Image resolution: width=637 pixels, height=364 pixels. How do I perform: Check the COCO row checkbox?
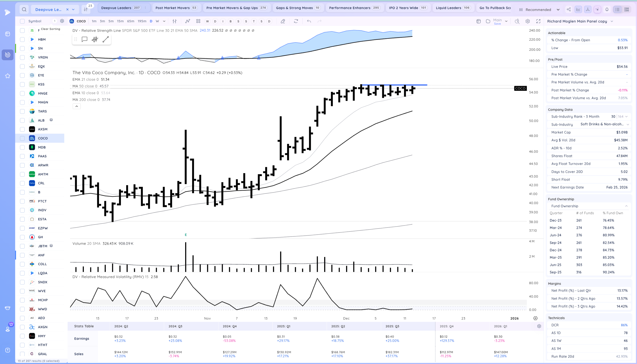(22, 138)
